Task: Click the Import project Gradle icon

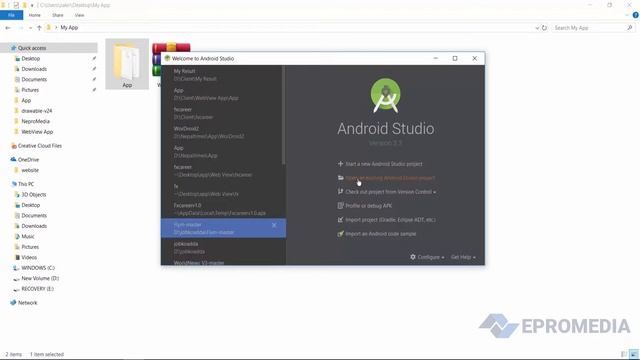Action: (340, 220)
